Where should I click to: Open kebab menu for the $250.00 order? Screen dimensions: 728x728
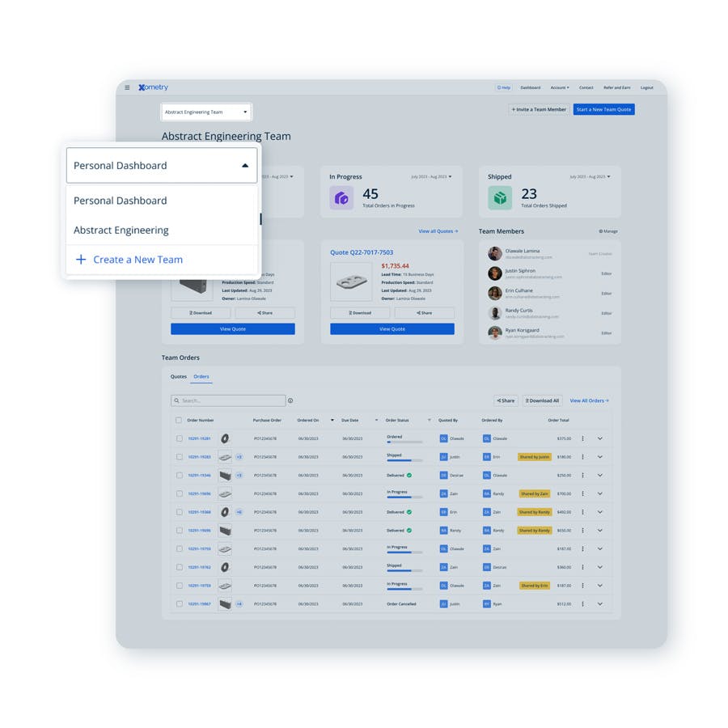point(582,475)
